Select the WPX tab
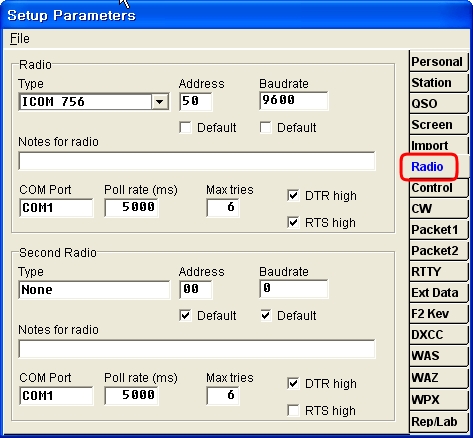The image size is (473, 438). coord(438,399)
